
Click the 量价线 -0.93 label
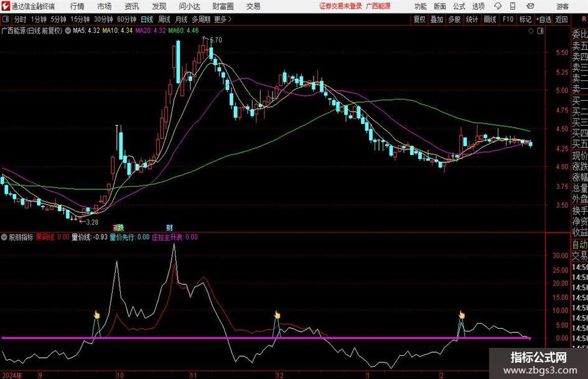90,237
